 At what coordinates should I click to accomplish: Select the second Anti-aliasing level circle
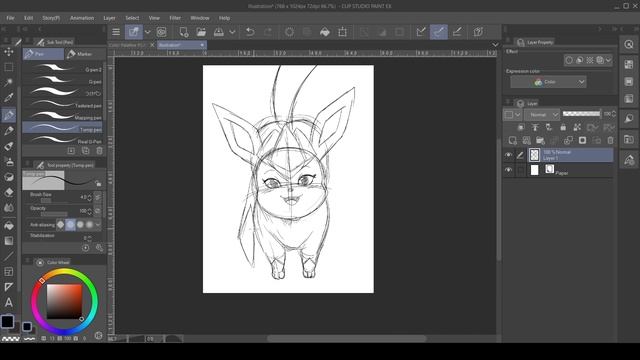[70, 224]
